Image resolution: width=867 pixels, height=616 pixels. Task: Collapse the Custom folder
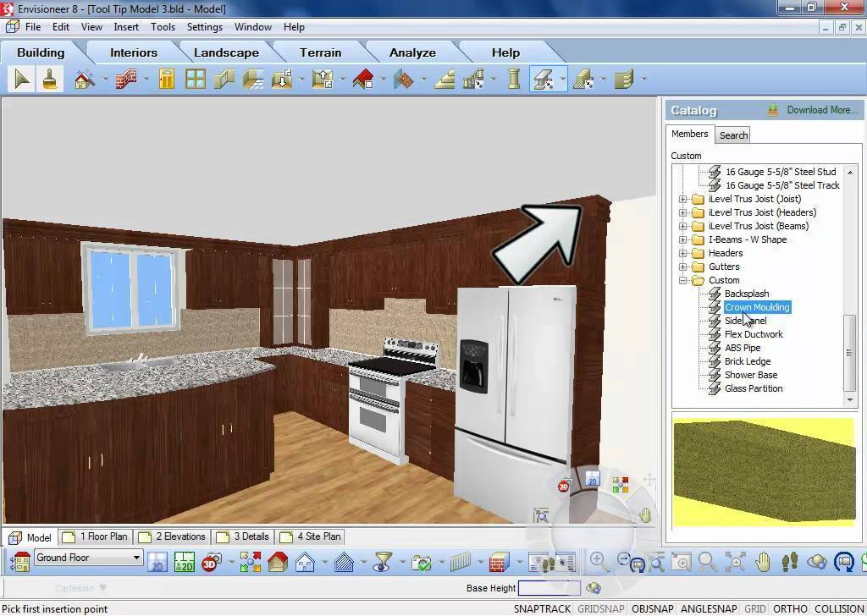point(683,280)
